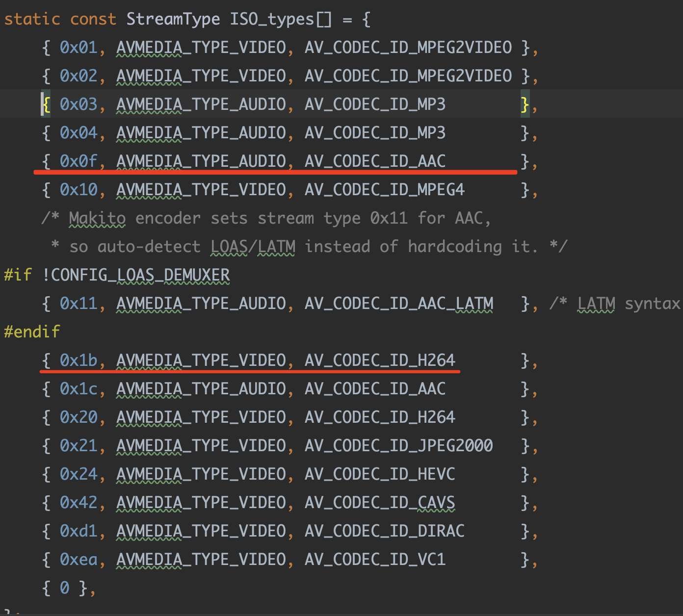
Task: Click AV_CODEC_ID_VC1 identifier
Action: click(375, 560)
